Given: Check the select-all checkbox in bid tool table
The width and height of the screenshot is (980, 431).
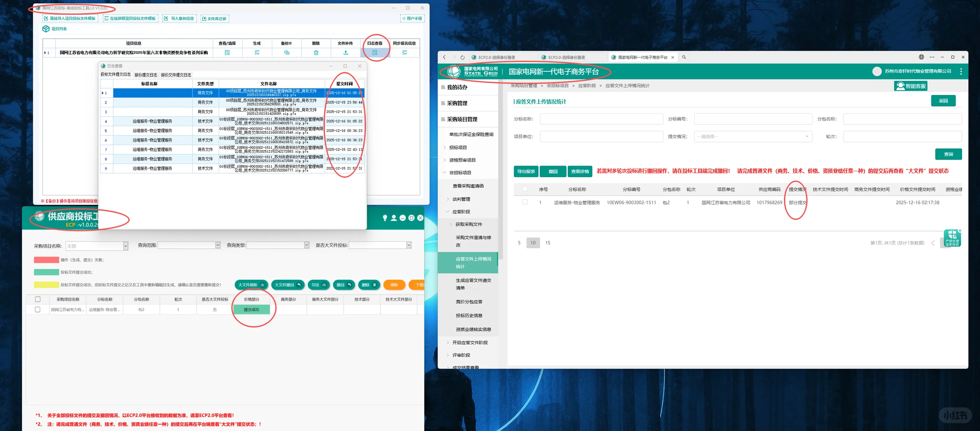Looking at the screenshot, I should 38,299.
